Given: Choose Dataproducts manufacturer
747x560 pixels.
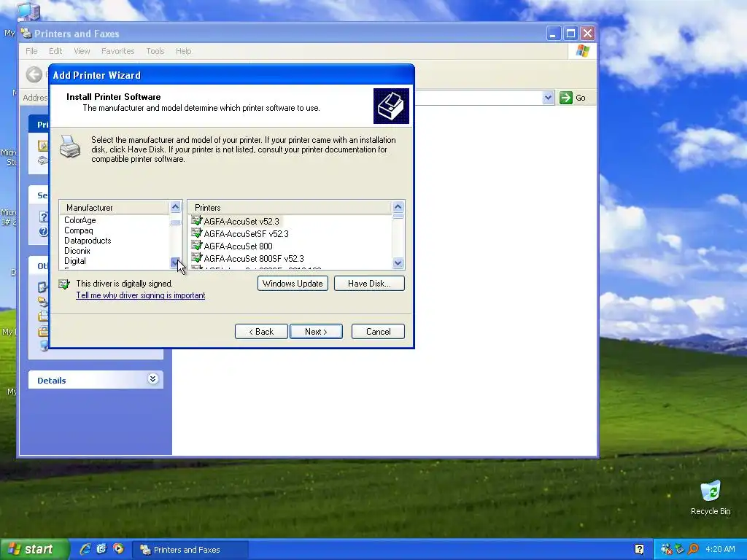Looking at the screenshot, I should (x=88, y=241).
